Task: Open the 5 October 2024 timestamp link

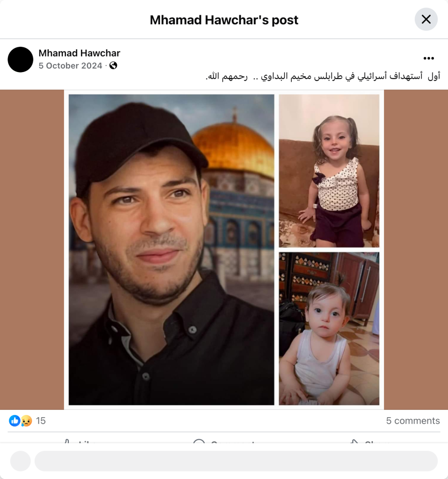Action: pos(70,65)
